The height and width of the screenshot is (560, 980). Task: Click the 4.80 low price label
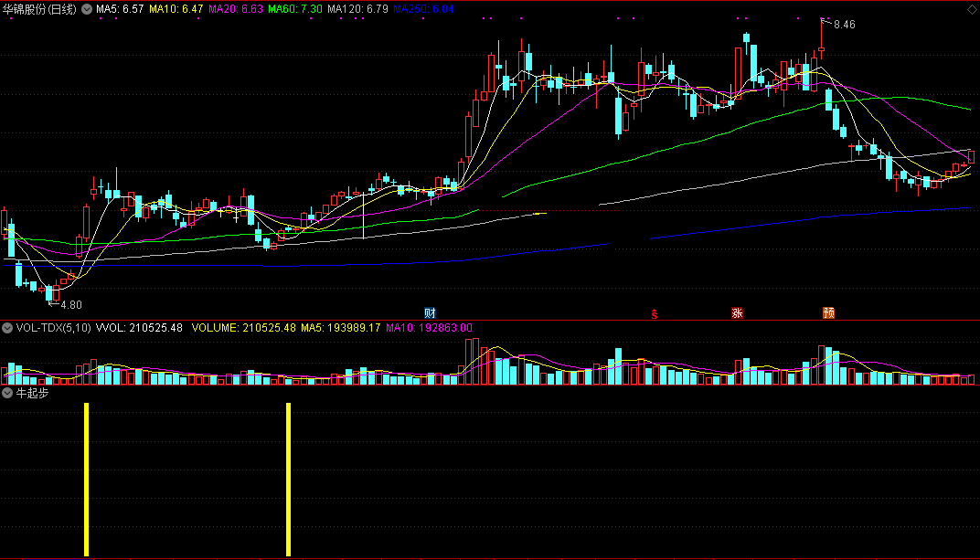pos(71,304)
